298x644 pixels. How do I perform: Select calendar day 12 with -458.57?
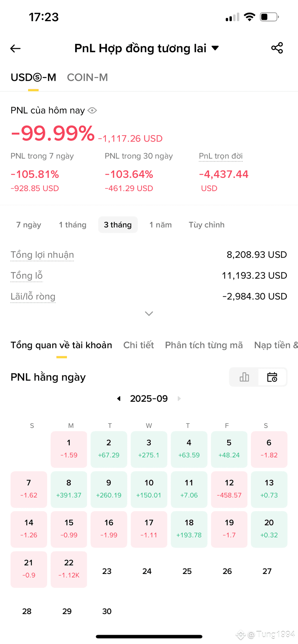(229, 489)
